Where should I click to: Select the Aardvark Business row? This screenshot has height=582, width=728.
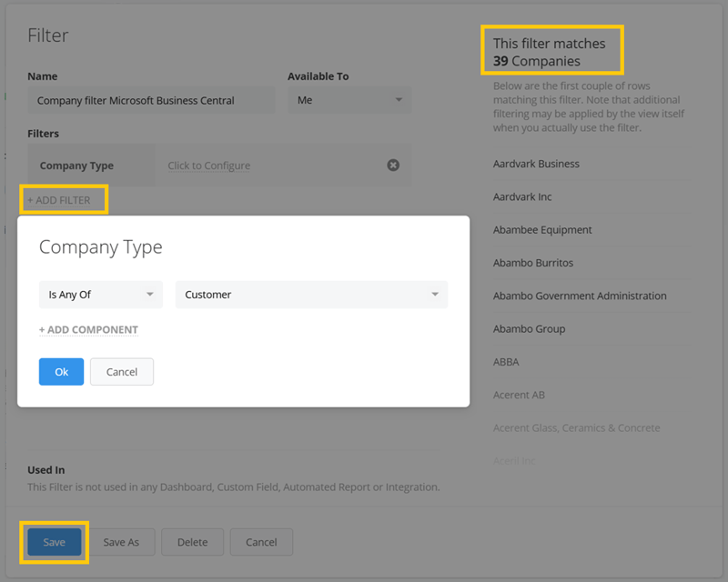pyautogui.click(x=592, y=164)
